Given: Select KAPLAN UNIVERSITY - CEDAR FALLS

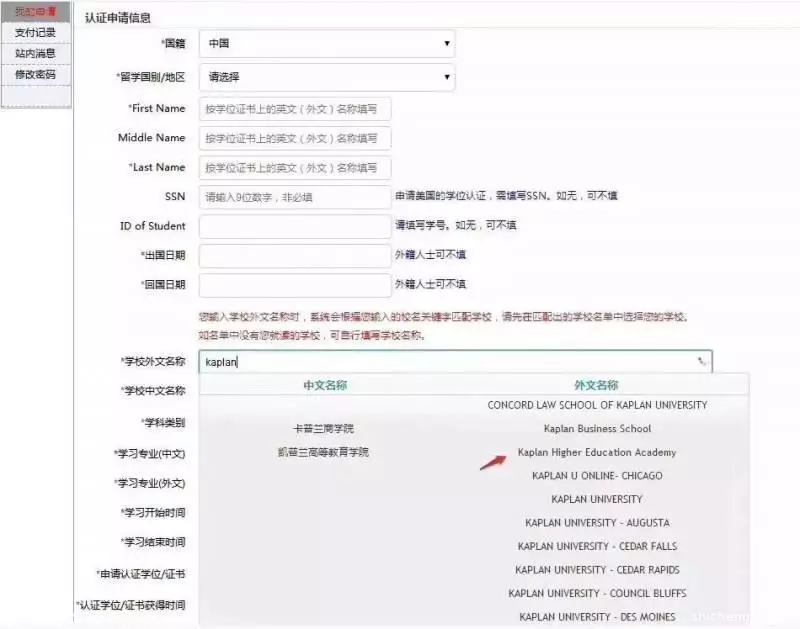Looking at the screenshot, I should tap(597, 546).
